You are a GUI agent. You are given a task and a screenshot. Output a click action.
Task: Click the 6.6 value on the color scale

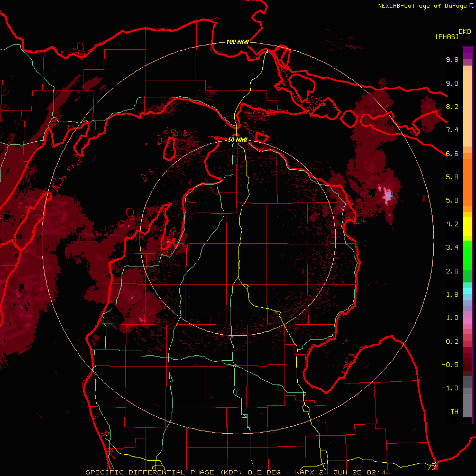coord(452,153)
